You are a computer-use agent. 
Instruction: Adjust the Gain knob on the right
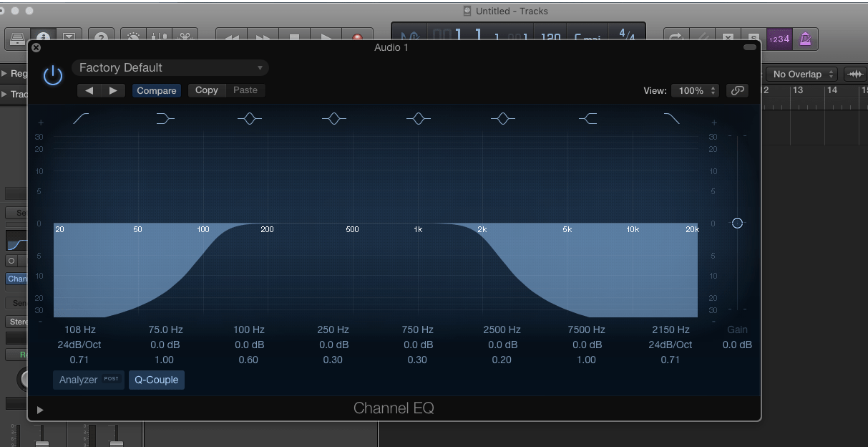pyautogui.click(x=737, y=223)
